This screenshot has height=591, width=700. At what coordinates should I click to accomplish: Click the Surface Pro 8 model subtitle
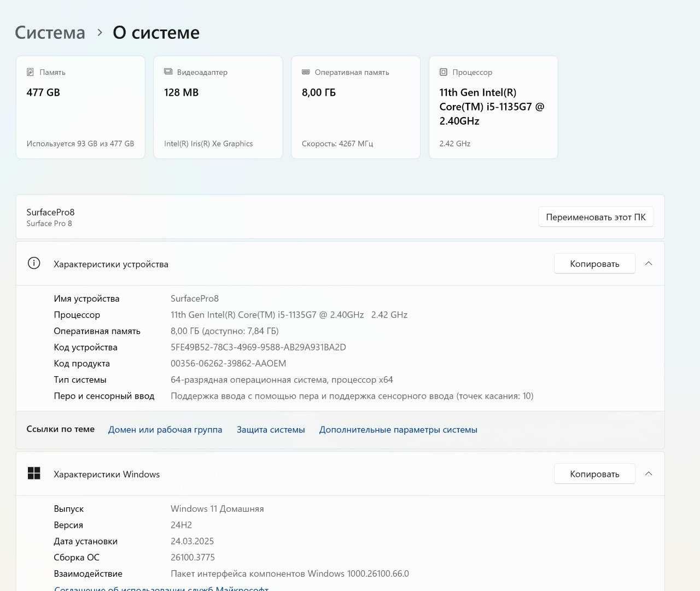(49, 224)
